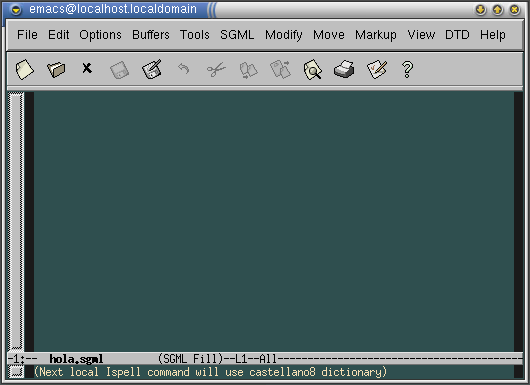
Task: Open the SGML menu
Action: pyautogui.click(x=237, y=35)
